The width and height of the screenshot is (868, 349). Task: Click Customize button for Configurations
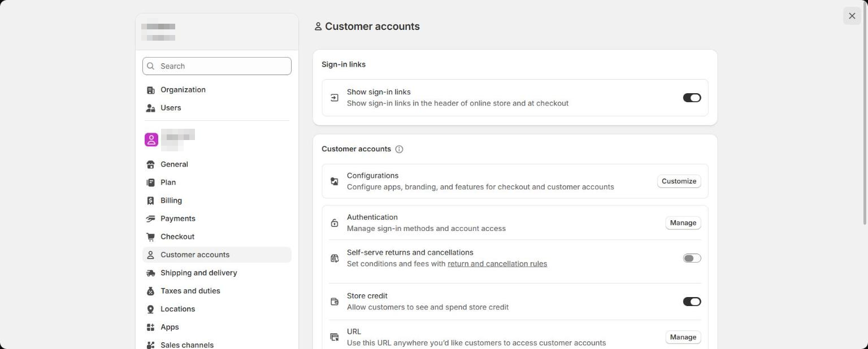coord(679,181)
